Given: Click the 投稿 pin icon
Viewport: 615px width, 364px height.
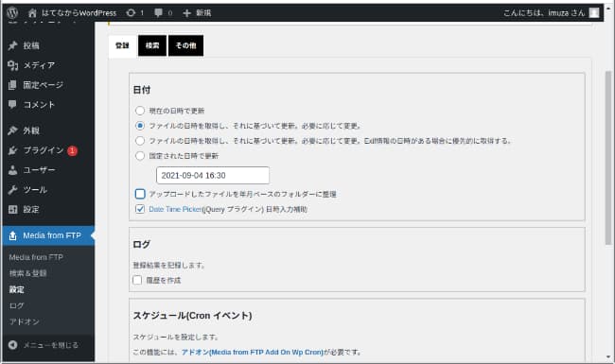Looking at the screenshot, I should coord(12,45).
